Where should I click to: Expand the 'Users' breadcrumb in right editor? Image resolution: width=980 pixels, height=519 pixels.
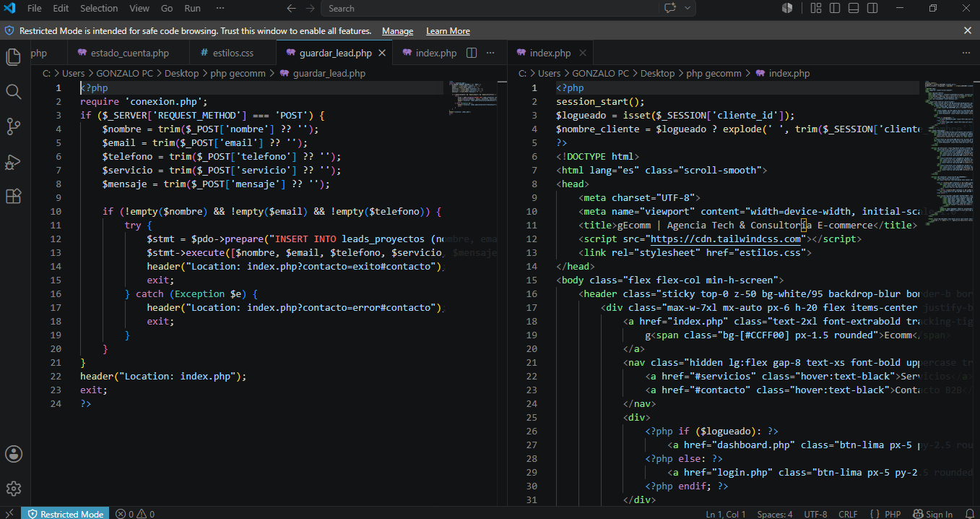coord(549,73)
